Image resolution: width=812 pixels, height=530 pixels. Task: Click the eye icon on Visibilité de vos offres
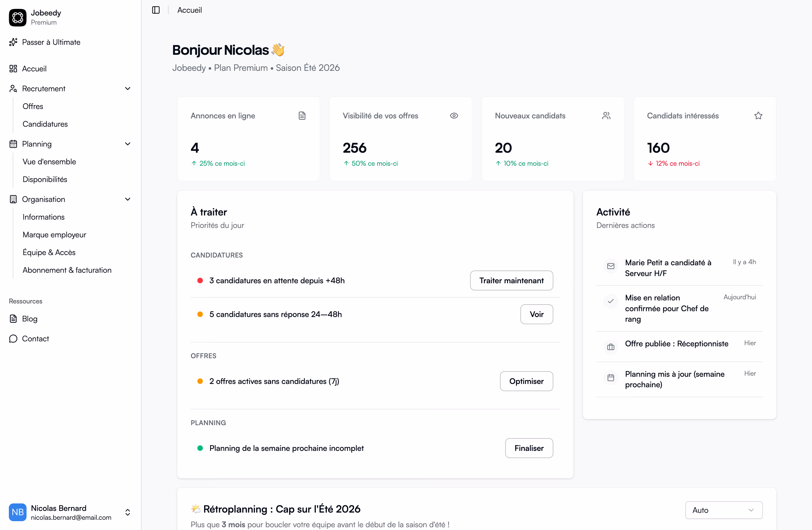(x=454, y=116)
